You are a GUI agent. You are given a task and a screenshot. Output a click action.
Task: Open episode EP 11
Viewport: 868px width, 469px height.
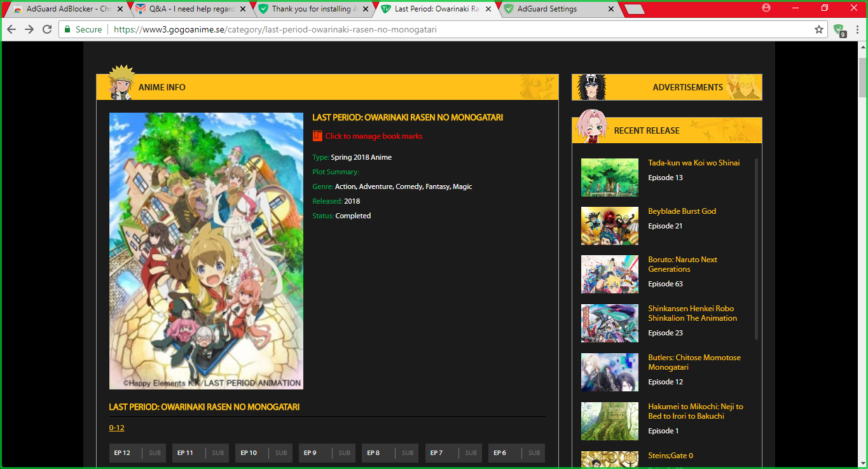(201, 453)
